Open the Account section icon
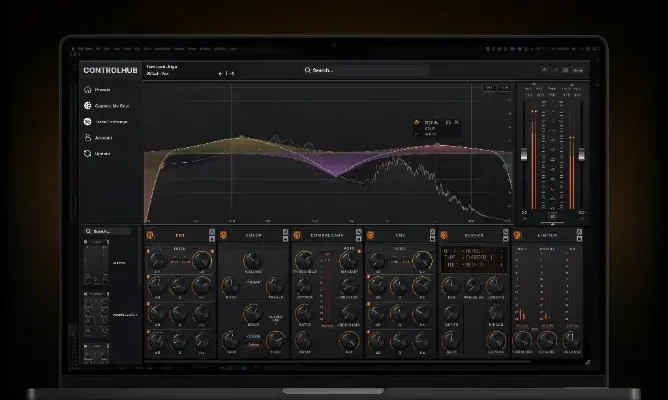The width and height of the screenshot is (668, 400). 88,137
